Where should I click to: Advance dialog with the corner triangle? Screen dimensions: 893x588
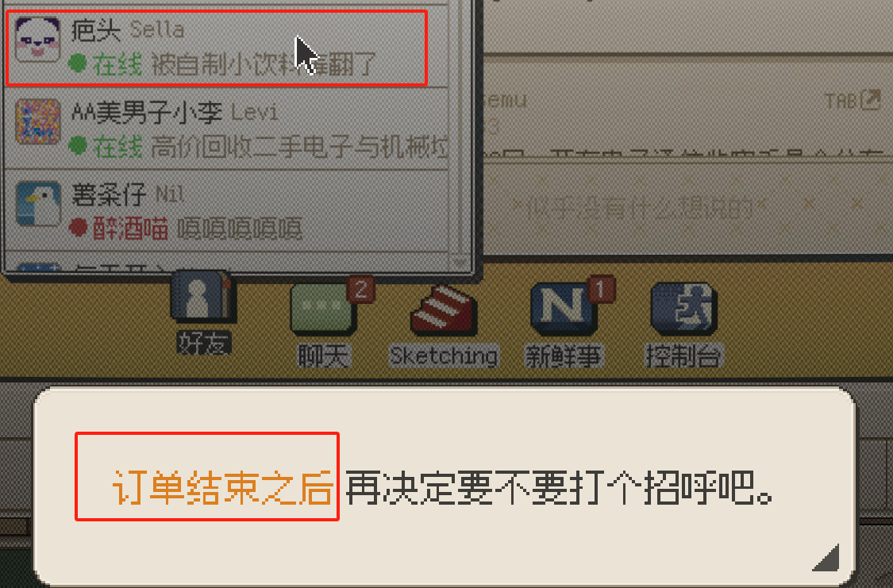point(826,557)
